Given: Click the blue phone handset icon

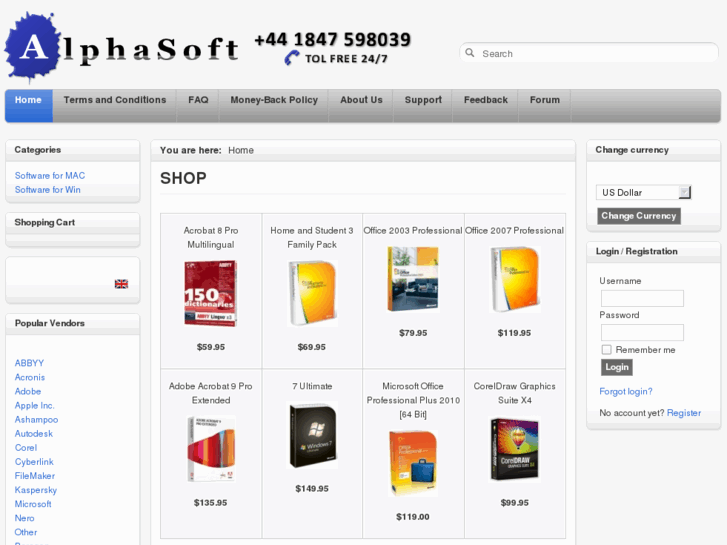Looking at the screenshot, I should tap(292, 58).
